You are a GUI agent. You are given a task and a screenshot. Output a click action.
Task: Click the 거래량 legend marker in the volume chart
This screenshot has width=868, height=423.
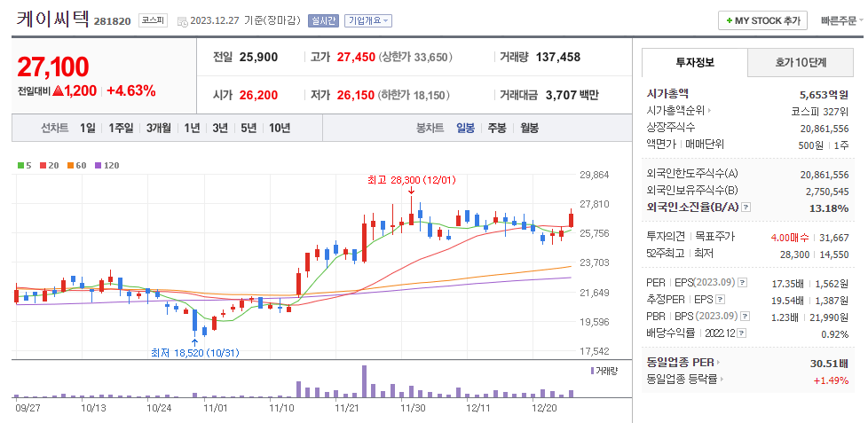592,371
